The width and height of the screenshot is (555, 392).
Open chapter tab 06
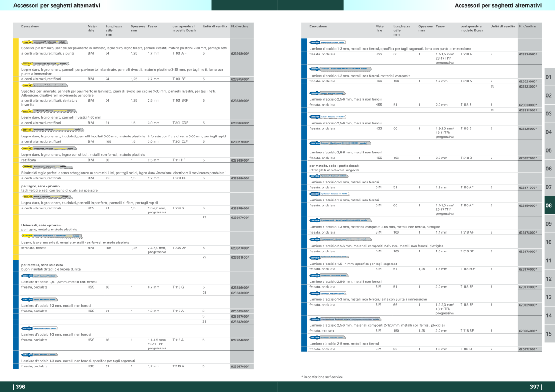tap(549, 169)
